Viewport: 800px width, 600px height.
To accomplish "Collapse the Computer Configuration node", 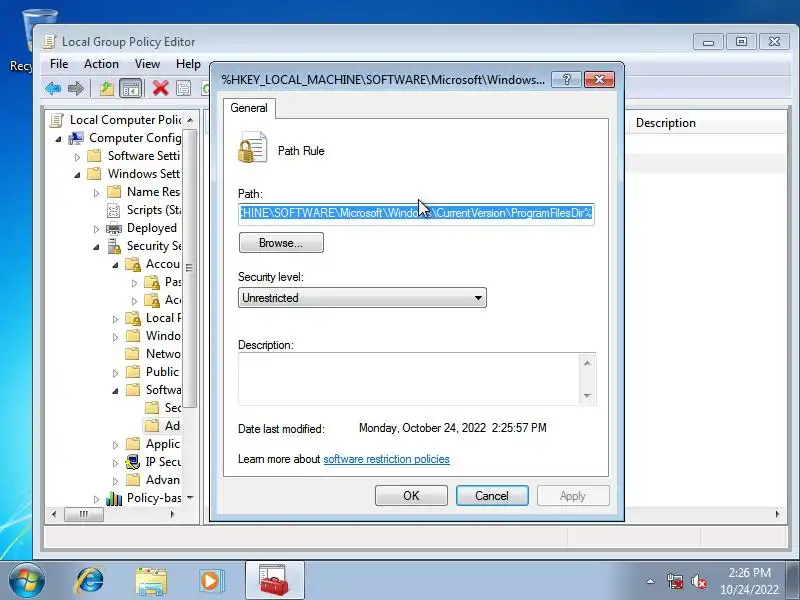I will pos(58,139).
